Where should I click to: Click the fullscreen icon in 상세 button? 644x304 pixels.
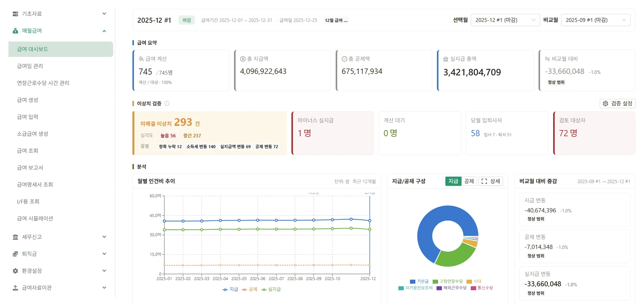point(484,181)
